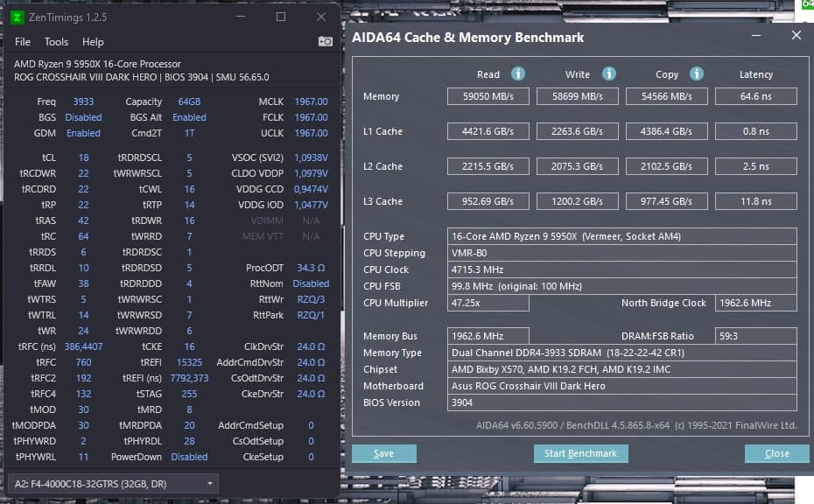Click the L3 Cache Read 952.69 GB/s field
This screenshot has width=814, height=504.
point(488,201)
